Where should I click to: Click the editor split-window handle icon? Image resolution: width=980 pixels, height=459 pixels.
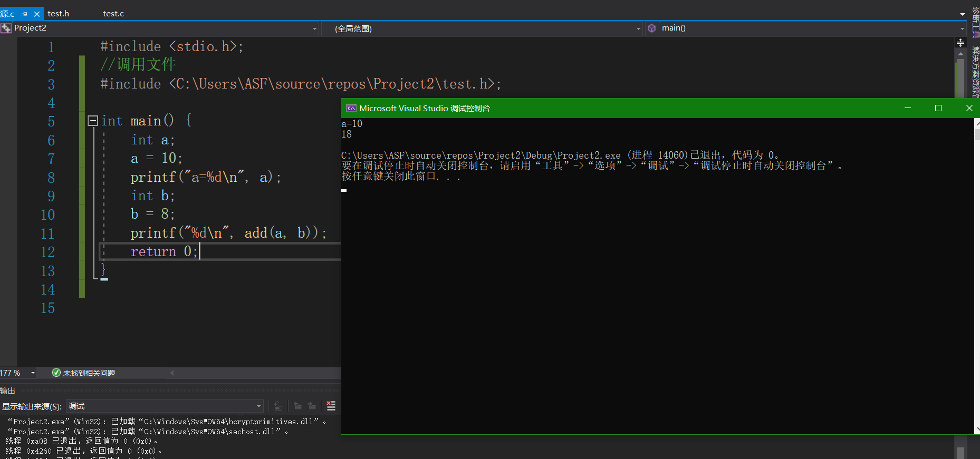coord(960,42)
